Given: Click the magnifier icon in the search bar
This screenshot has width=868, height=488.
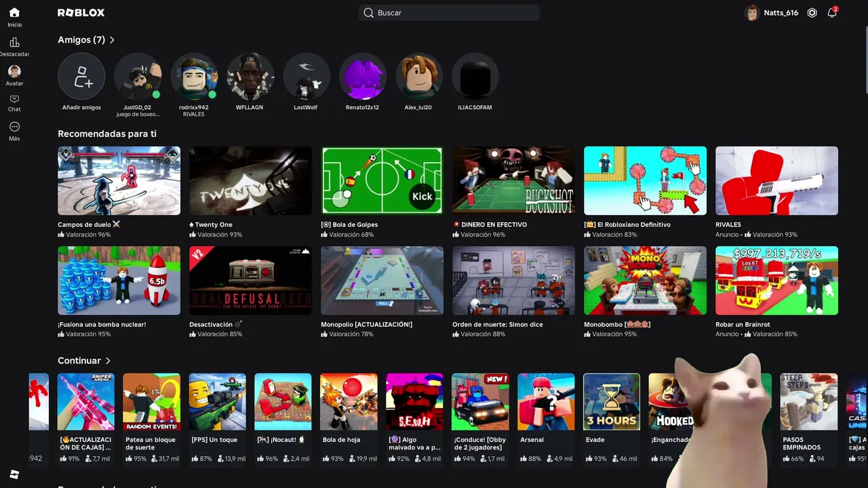Looking at the screenshot, I should (368, 13).
